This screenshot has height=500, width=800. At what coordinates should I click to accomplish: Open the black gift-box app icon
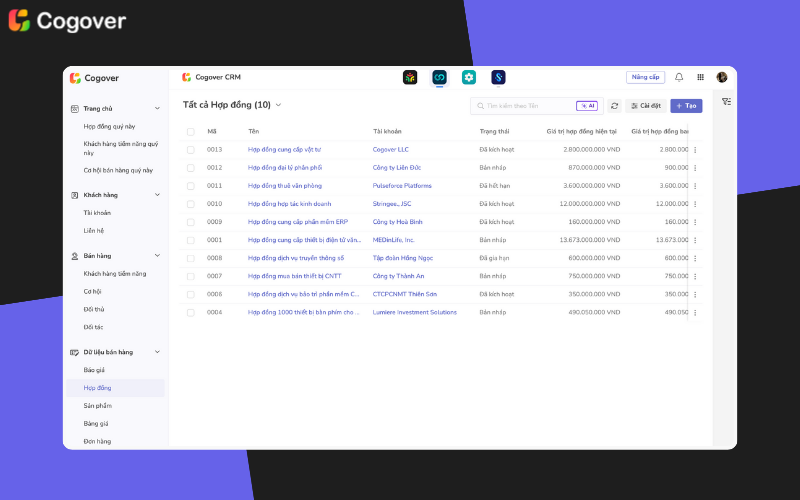tap(410, 77)
